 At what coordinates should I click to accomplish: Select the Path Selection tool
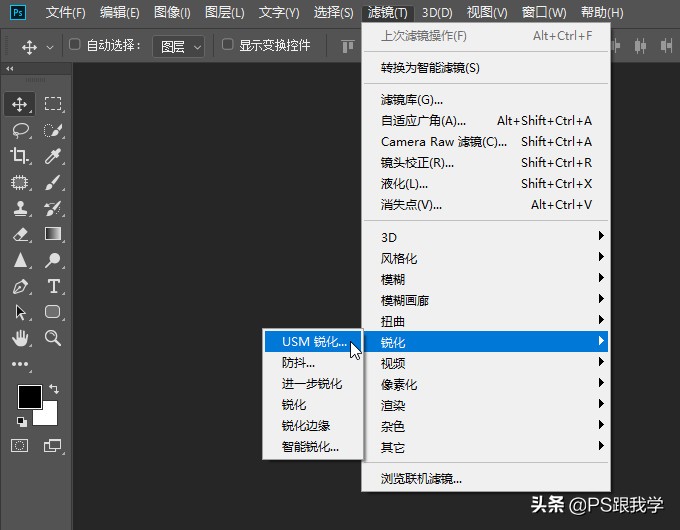20,312
